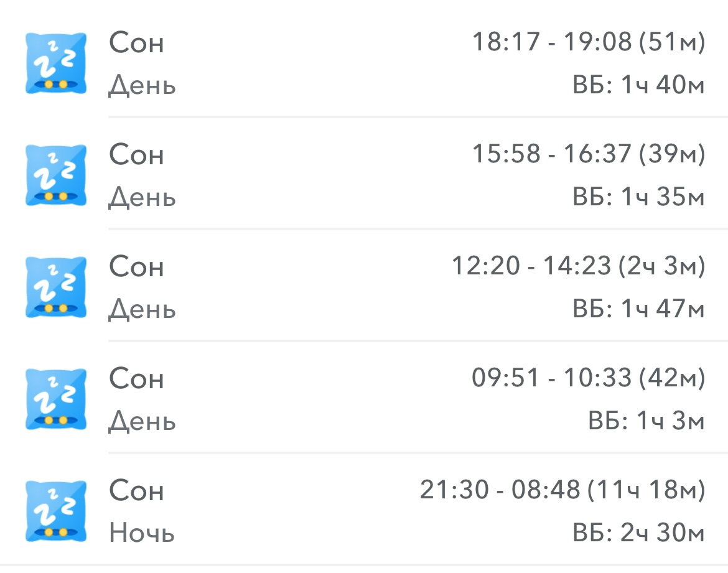Select the ВБ: 1ч 47м wake window text
728x573 pixels.
[639, 309]
